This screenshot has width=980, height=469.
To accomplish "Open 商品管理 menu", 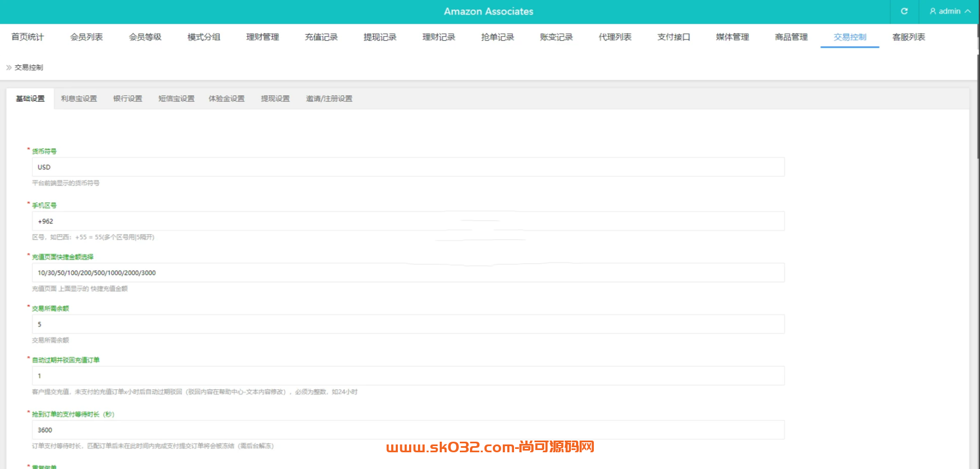I will [x=791, y=37].
